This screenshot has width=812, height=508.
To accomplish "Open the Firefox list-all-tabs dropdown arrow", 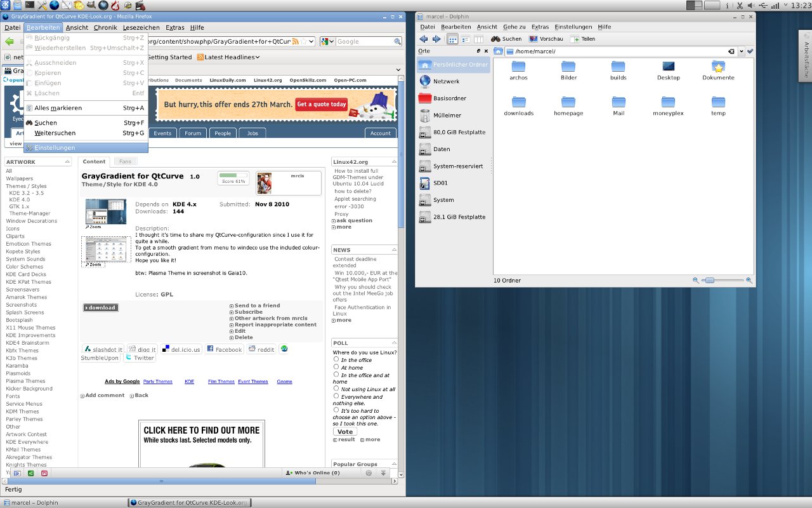I will (398, 70).
